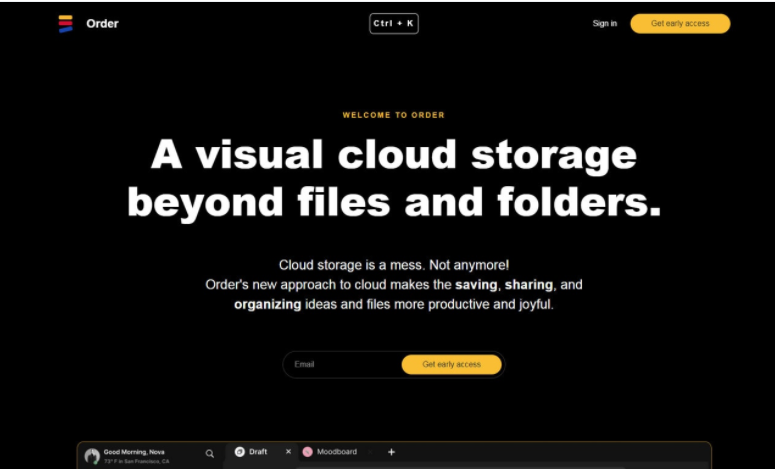Open the Ctrl + K command shortcut
Screen dimensions: 775x469
393,23
